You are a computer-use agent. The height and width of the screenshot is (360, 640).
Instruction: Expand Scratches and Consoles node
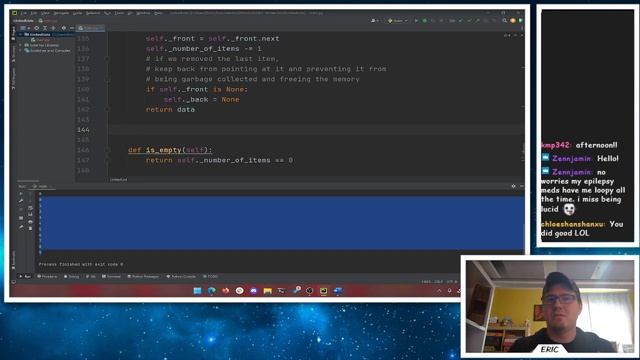pos(20,51)
